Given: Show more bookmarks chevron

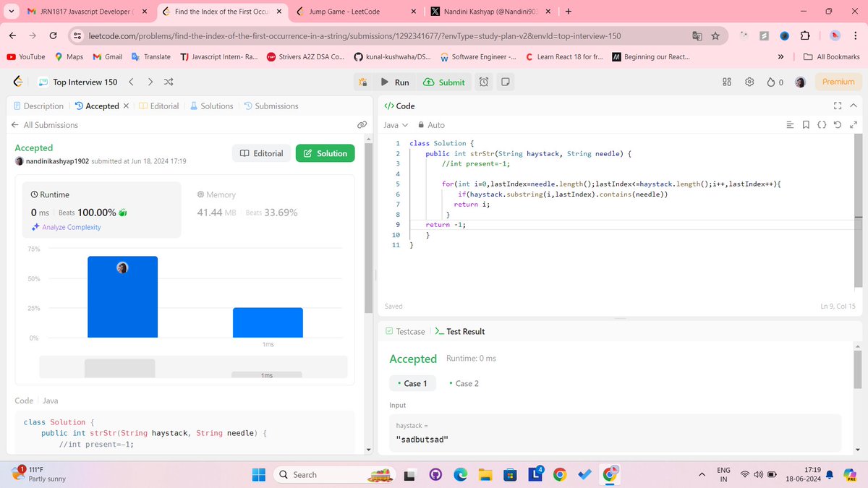Looking at the screenshot, I should pyautogui.click(x=780, y=56).
